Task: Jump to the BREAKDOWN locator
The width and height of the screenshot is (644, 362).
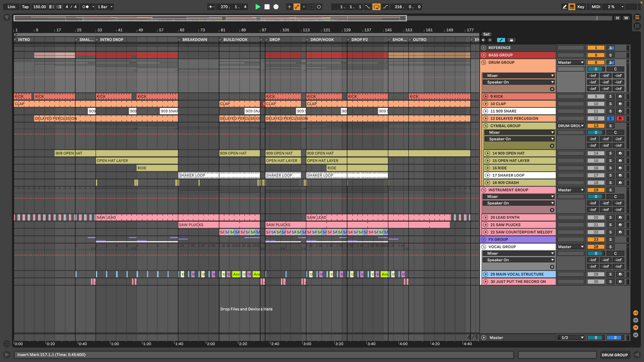Action: point(180,40)
